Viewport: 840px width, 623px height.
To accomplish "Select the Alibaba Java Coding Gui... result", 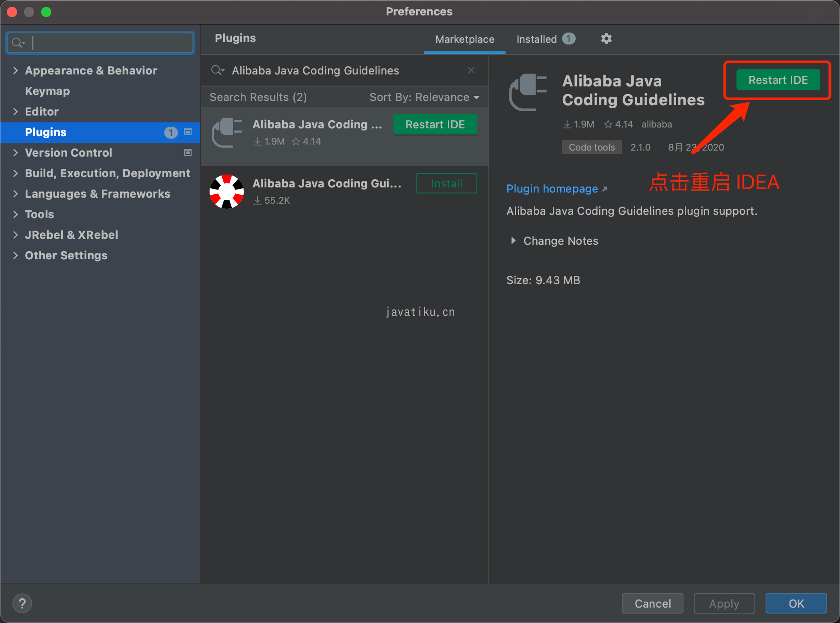I will point(345,191).
